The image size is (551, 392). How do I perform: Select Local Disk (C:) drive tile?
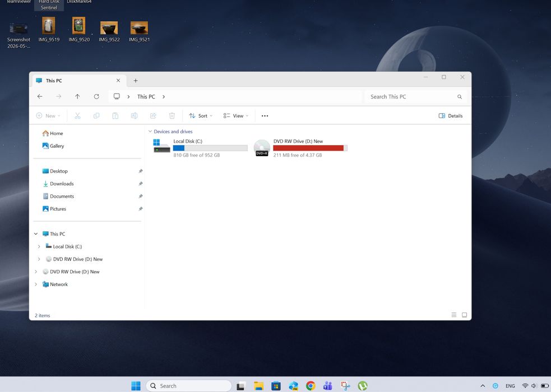[200, 148]
